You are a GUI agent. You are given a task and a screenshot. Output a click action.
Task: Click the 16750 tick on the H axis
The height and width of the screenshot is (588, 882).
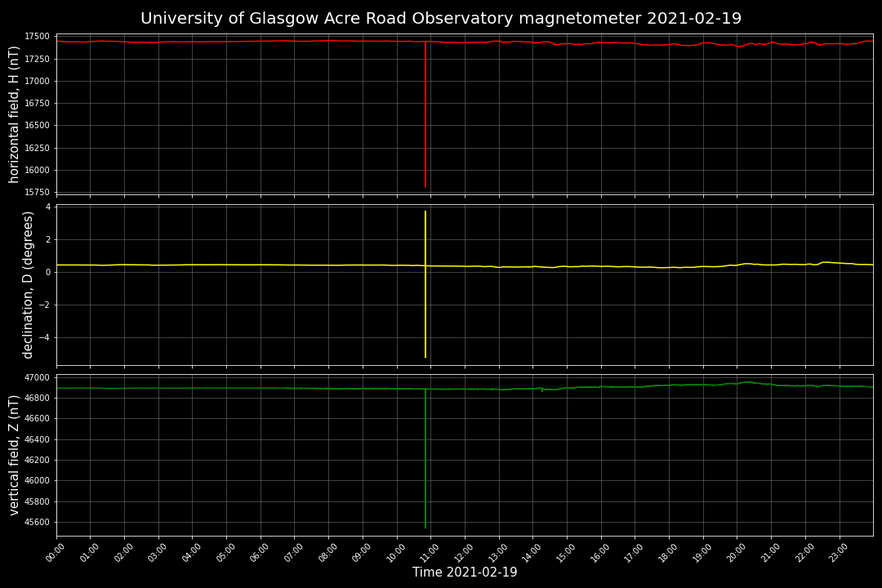tap(37, 104)
